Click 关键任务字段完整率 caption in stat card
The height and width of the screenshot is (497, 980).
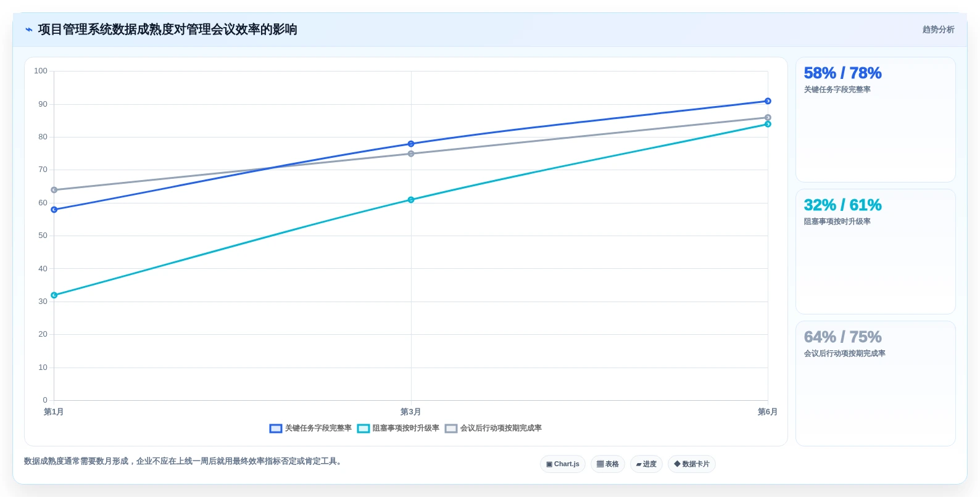(x=837, y=90)
